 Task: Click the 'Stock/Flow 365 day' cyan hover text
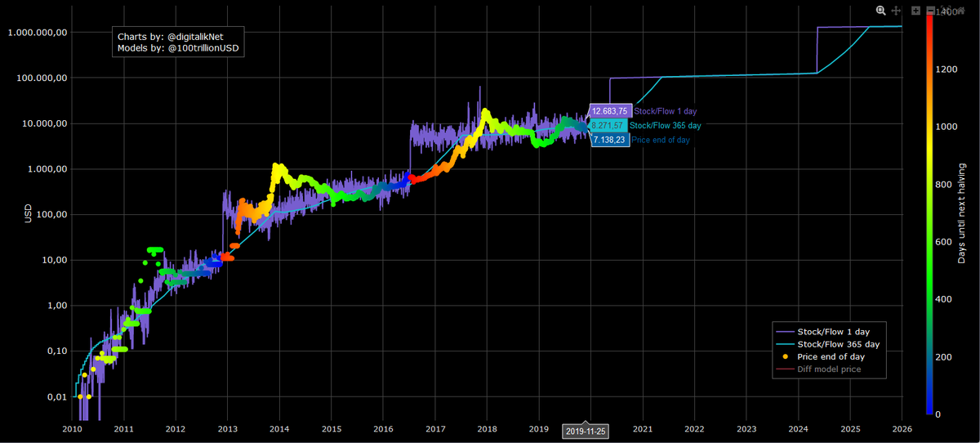[x=666, y=126]
